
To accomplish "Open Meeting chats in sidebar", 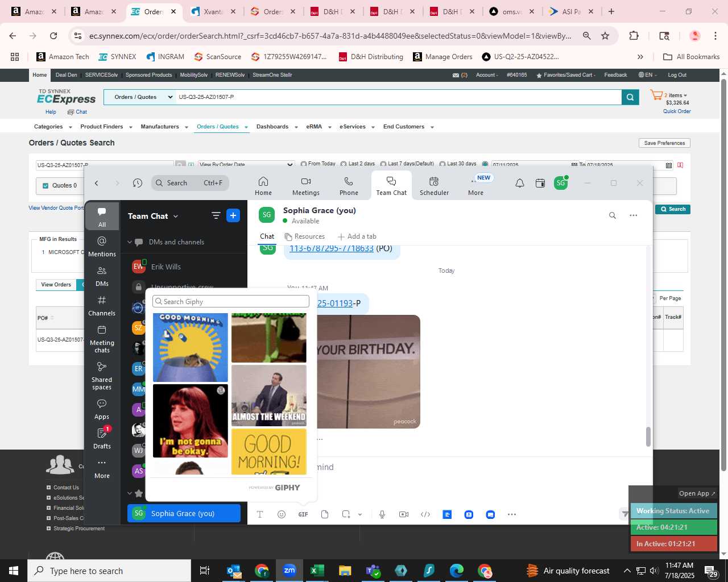I will (x=102, y=339).
